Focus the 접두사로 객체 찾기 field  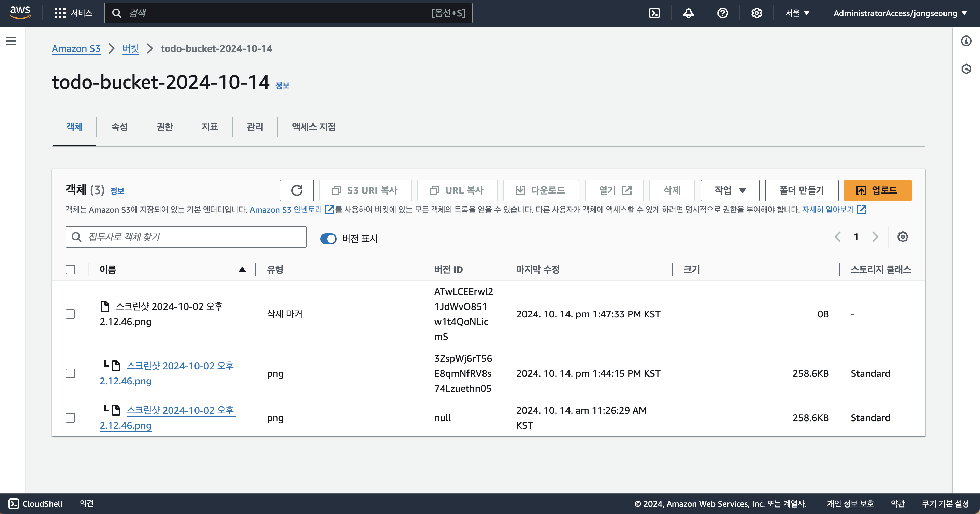[186, 237]
